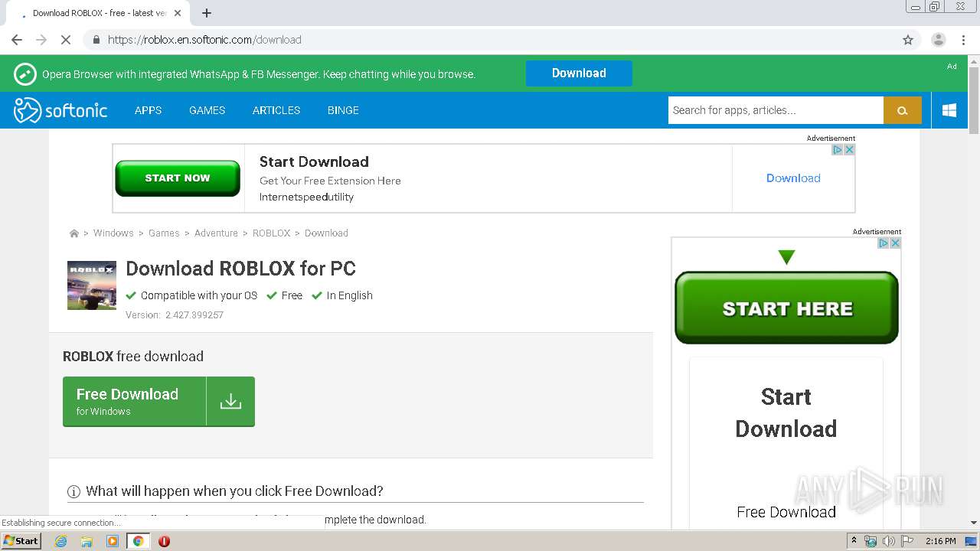Screen dimensions: 980x551
Task: Click the Free Download text in sidebar ad
Action: pos(786,512)
